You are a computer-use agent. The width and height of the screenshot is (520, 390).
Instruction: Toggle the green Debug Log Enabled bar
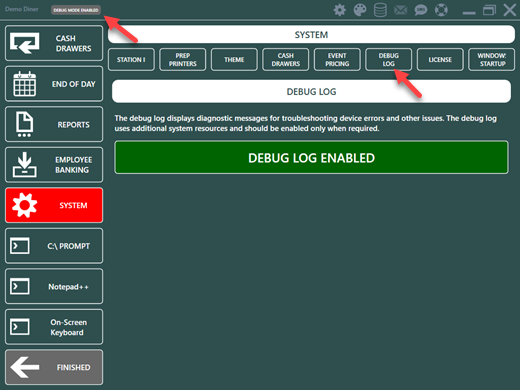click(x=311, y=157)
